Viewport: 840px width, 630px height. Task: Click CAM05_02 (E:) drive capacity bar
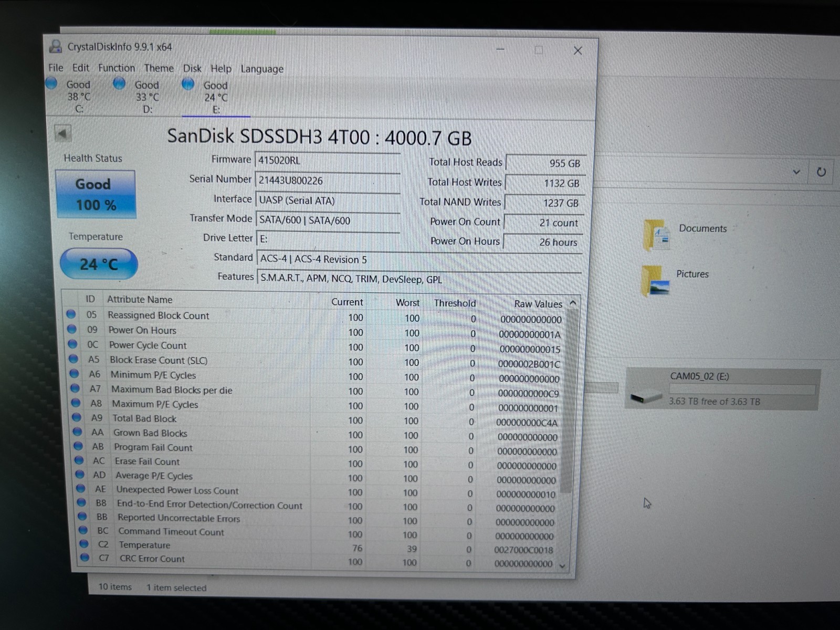pos(742,389)
